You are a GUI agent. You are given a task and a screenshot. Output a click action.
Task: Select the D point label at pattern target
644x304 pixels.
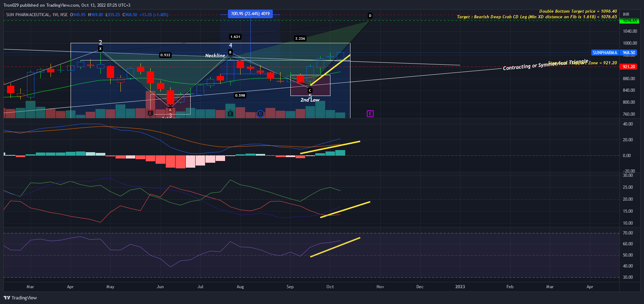click(x=370, y=15)
